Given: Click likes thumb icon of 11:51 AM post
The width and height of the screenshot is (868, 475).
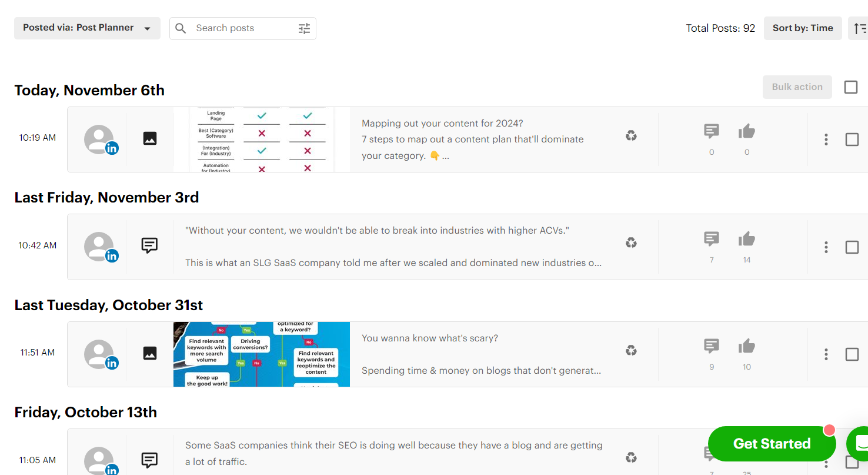Looking at the screenshot, I should pos(747,346).
